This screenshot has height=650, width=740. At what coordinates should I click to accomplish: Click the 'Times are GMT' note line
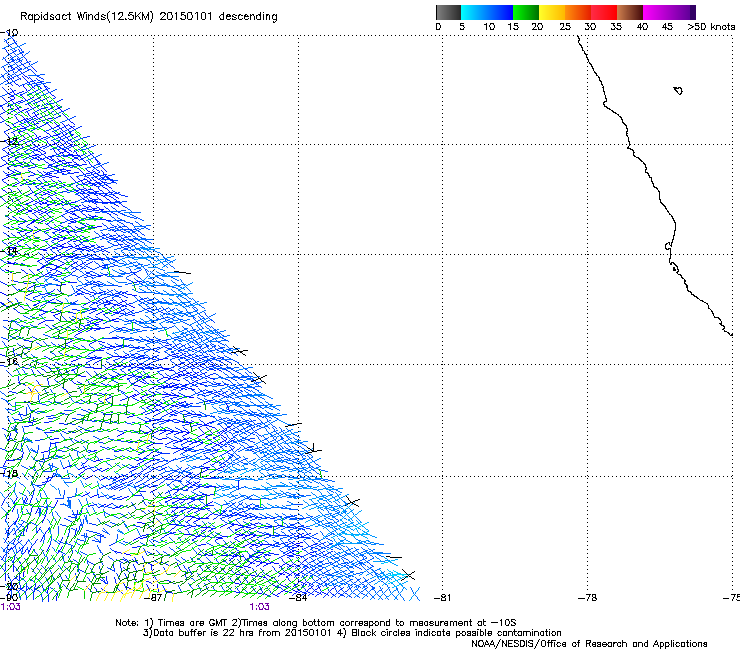[316, 623]
